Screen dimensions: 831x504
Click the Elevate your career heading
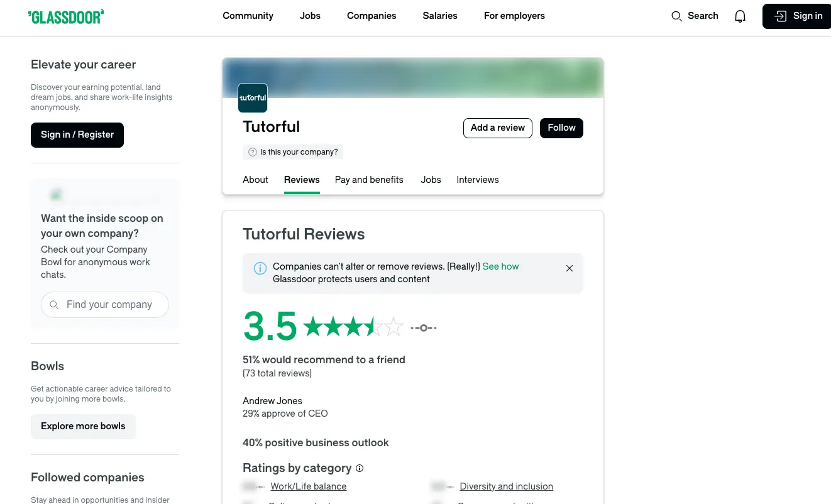tap(83, 65)
